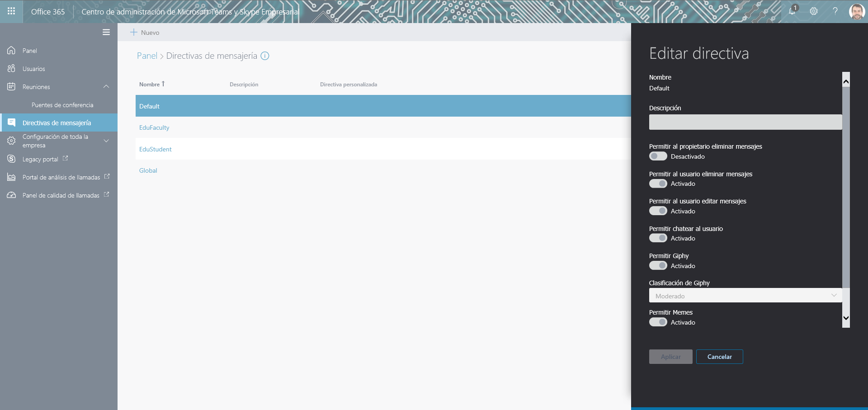Go to Usuarios in the sidebar
The height and width of the screenshot is (410, 868).
tap(34, 69)
